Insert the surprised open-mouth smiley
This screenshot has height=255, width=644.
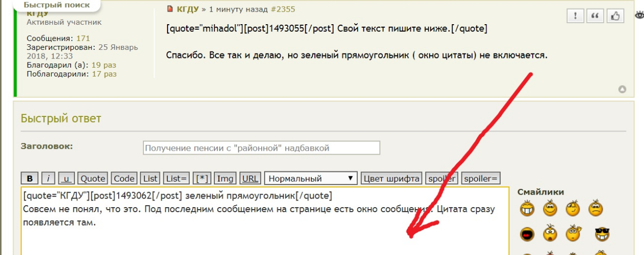point(550,234)
